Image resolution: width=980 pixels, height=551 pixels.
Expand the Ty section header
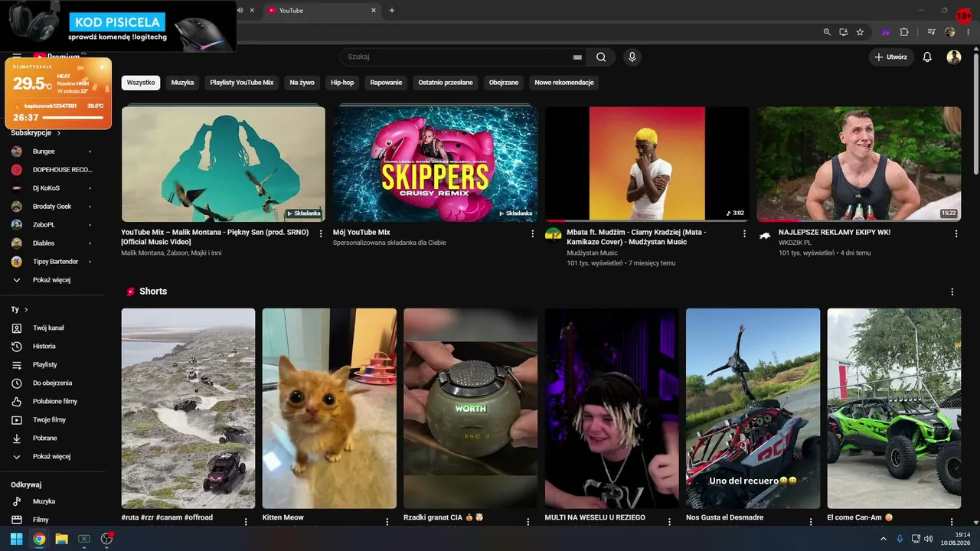click(20, 309)
